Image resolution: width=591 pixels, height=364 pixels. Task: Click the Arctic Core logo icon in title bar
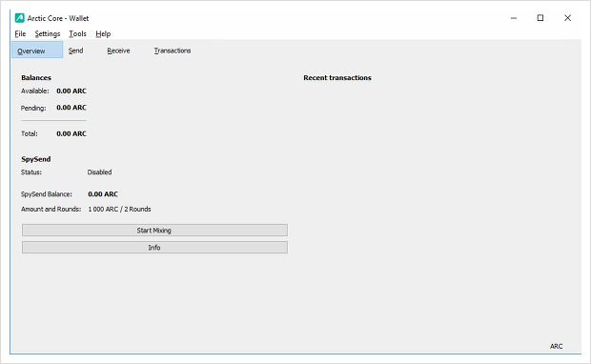click(20, 18)
